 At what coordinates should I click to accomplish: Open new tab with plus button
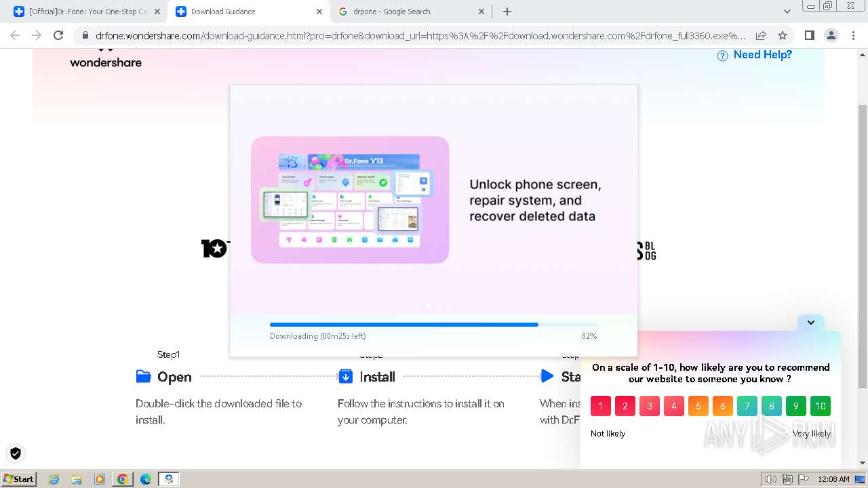click(507, 12)
